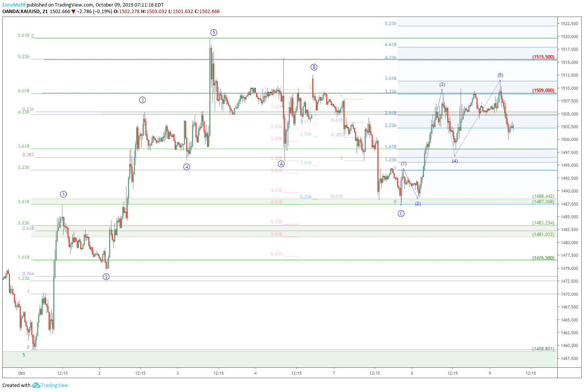584x392 pixels.
Task: Select the red (1509.000) price level label
Action: (x=543, y=90)
